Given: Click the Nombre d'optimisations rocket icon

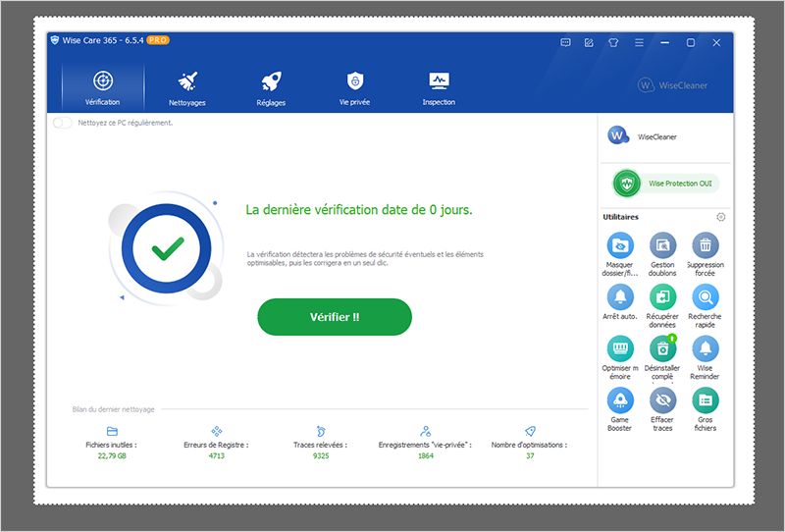Looking at the screenshot, I should coord(530,431).
